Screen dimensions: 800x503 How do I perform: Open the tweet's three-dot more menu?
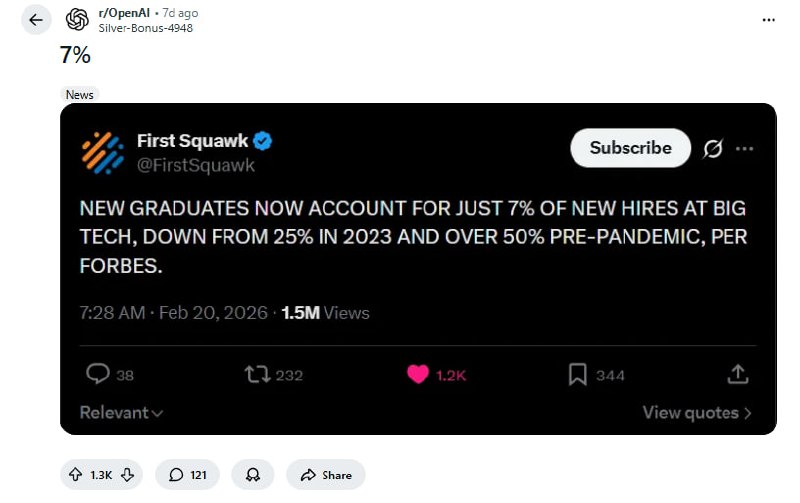tap(744, 149)
